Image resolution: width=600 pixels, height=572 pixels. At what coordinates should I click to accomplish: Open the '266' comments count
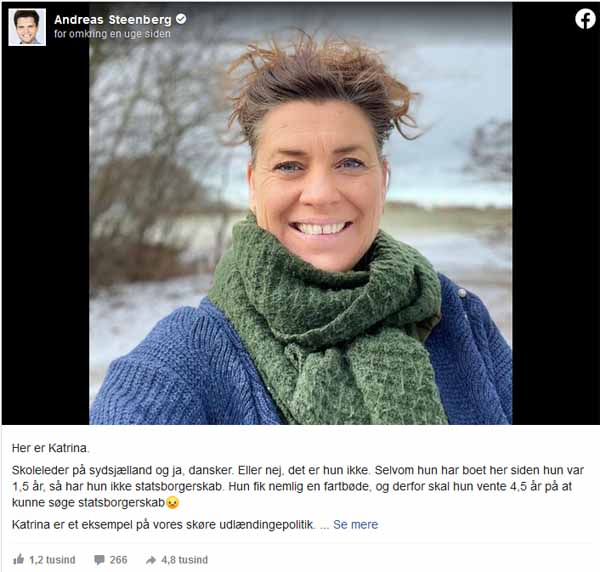(x=118, y=560)
